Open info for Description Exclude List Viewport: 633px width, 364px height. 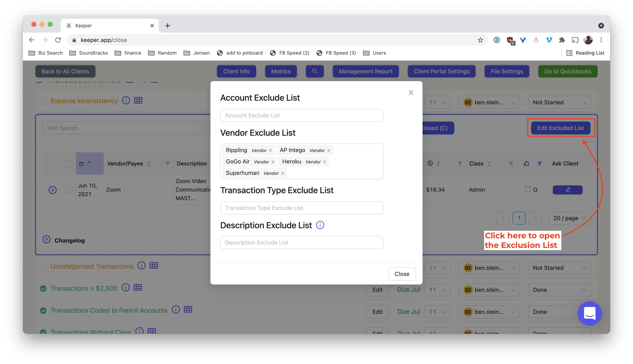320,225
